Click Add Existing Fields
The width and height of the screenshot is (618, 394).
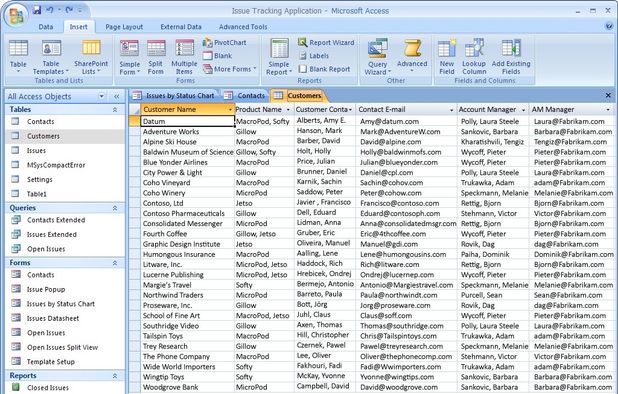(511, 57)
